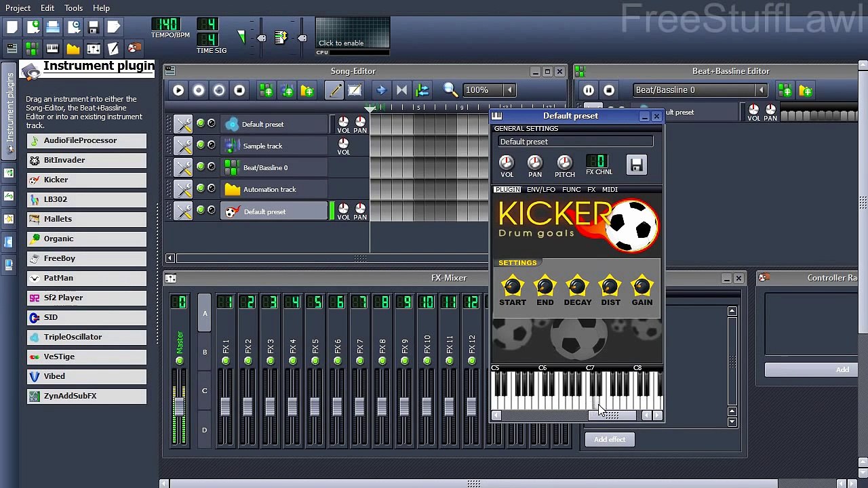Mute the Kicker Default preset track
The width and height of the screenshot is (868, 488).
pos(200,210)
